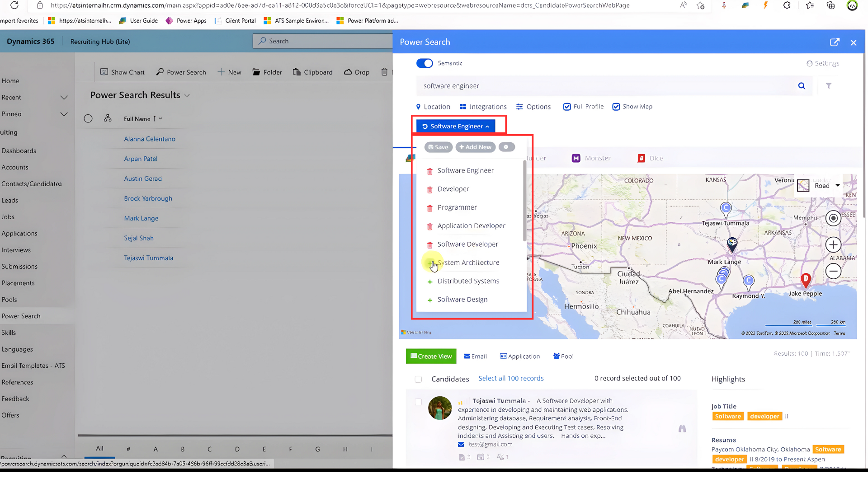Screen dimensions: 868x488
Task: Click the delete trash icon in command bar
Action: pos(384,72)
